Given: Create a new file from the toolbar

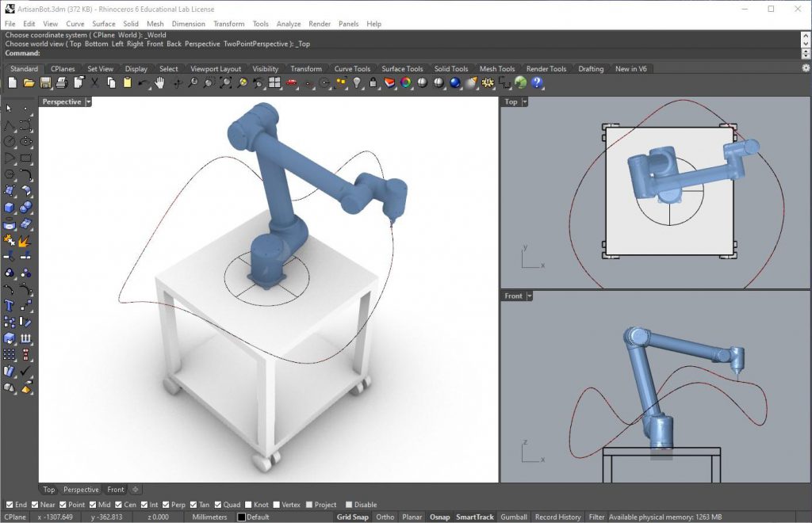Looking at the screenshot, I should (13, 82).
